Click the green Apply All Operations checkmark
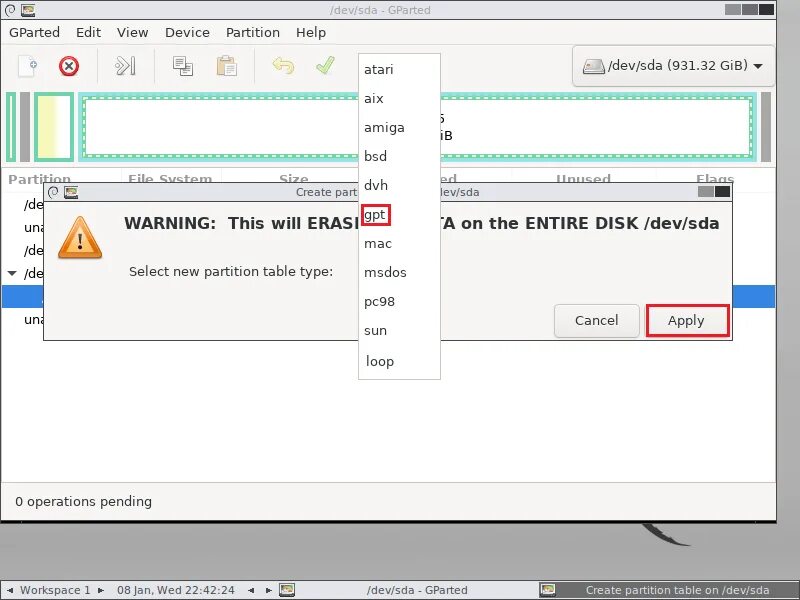 (x=325, y=65)
